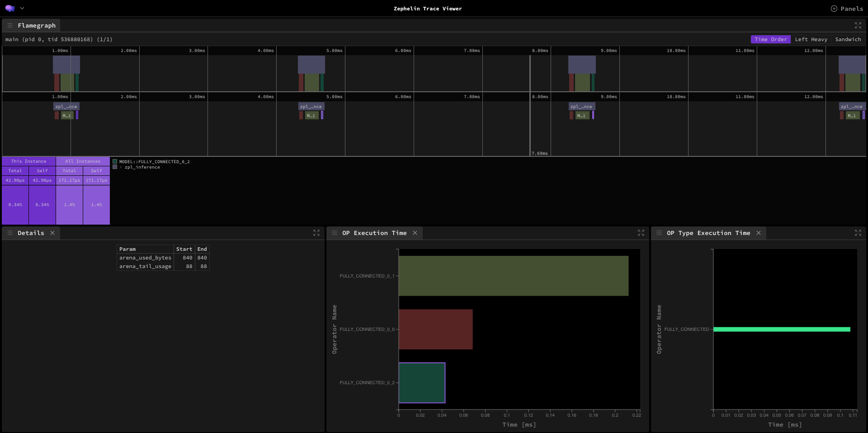The height and width of the screenshot is (433, 868).
Task: Activate Time Order view mode
Action: click(x=770, y=39)
